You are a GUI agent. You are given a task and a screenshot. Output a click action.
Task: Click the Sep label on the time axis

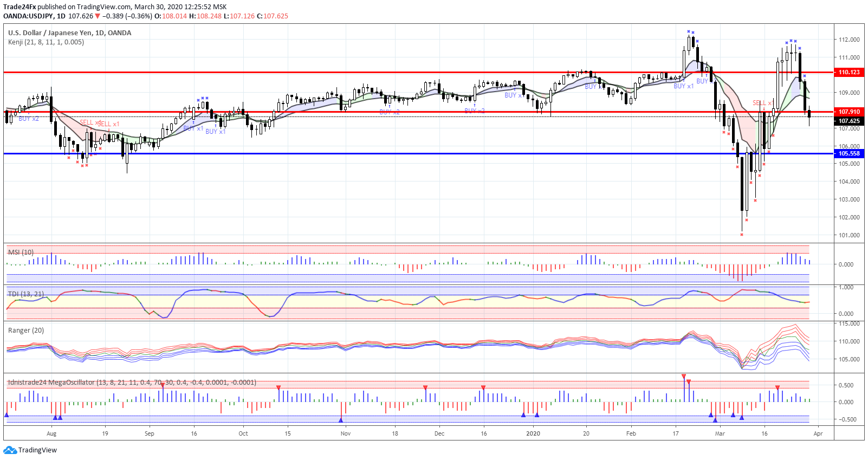click(150, 433)
